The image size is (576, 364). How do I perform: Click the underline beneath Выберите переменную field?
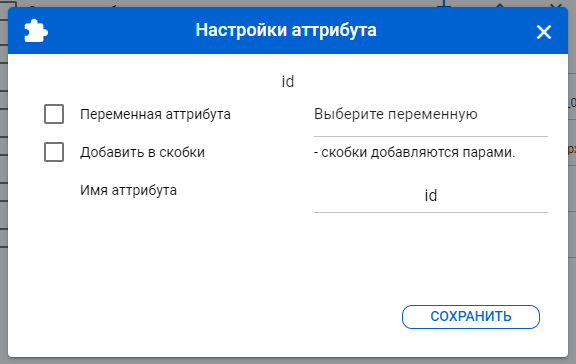point(431,137)
